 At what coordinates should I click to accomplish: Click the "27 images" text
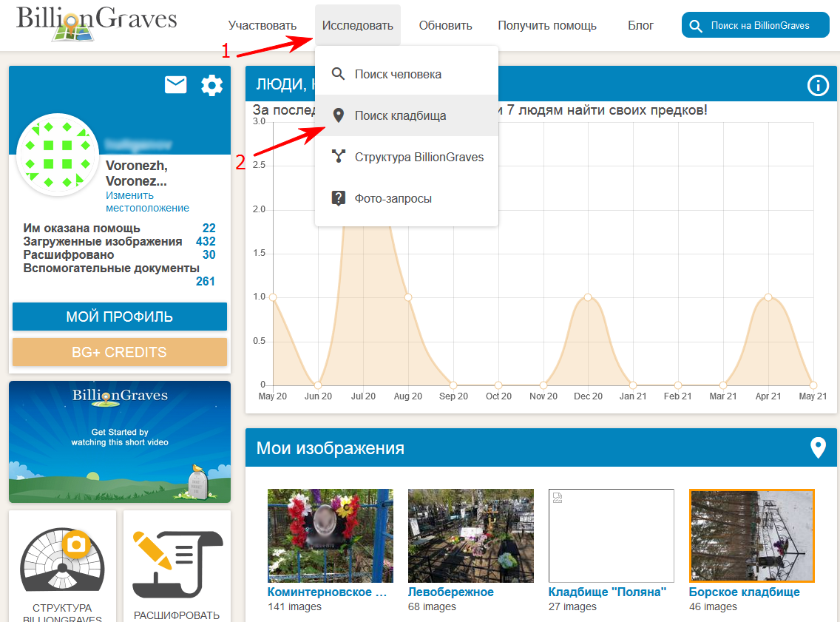click(x=572, y=606)
